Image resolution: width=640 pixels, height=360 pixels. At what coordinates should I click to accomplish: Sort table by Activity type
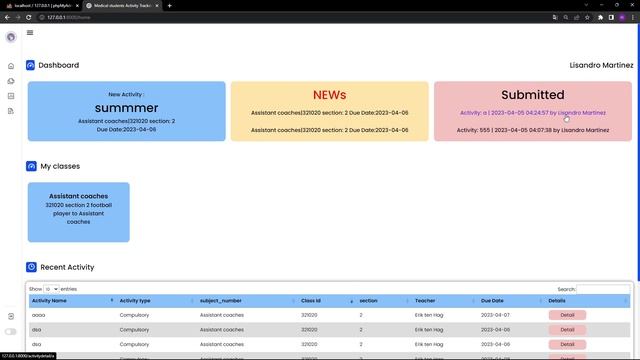[x=156, y=301]
